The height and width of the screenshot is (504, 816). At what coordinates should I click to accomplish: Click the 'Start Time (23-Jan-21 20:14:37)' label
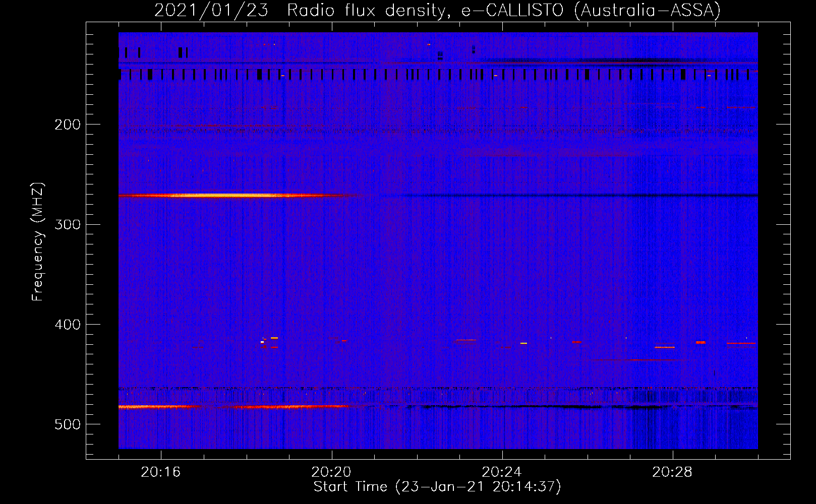click(437, 487)
